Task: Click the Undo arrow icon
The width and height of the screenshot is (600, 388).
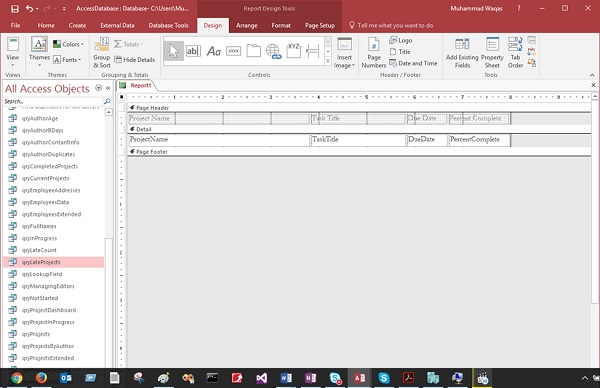Action: coord(29,8)
